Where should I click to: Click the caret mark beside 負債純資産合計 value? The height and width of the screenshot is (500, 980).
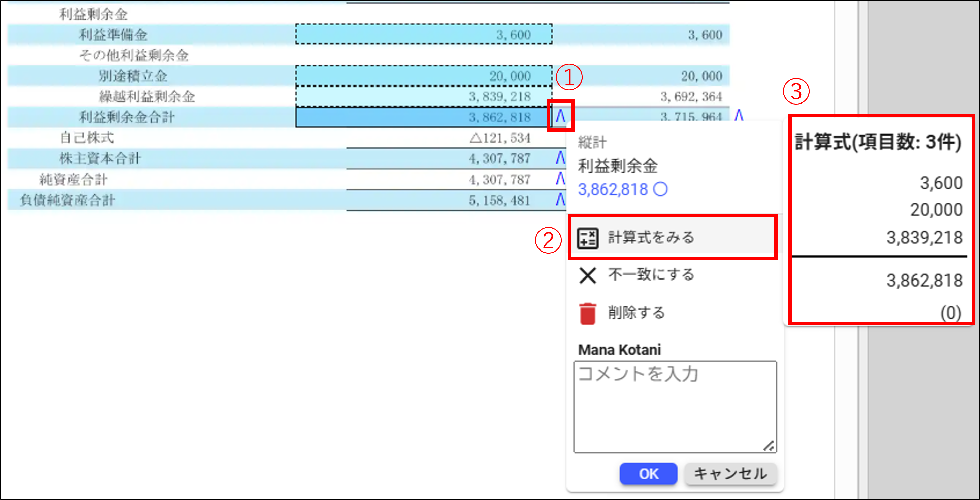click(x=560, y=199)
